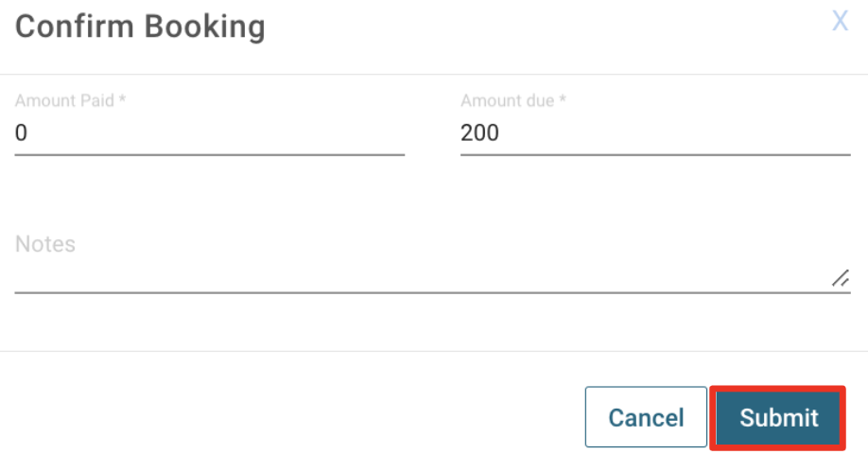Click into the Amount due field
The height and width of the screenshot is (454, 868).
pyautogui.click(x=654, y=133)
